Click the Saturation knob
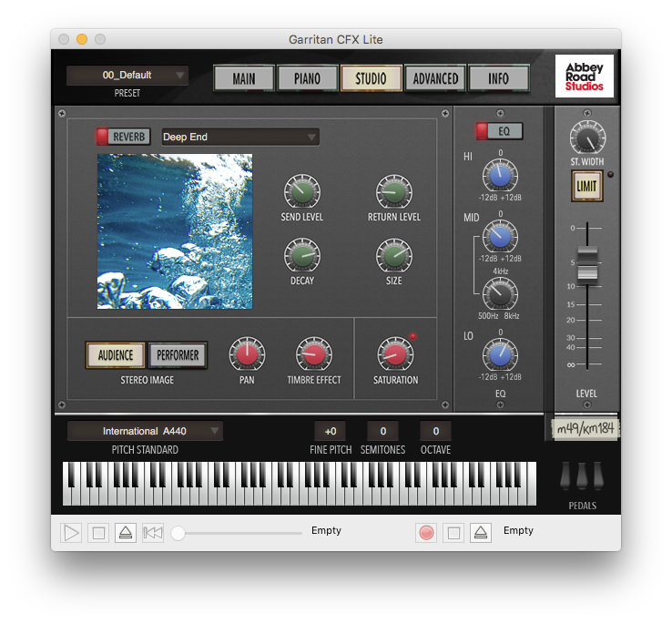Viewport: 672px width, 624px height. (x=395, y=354)
